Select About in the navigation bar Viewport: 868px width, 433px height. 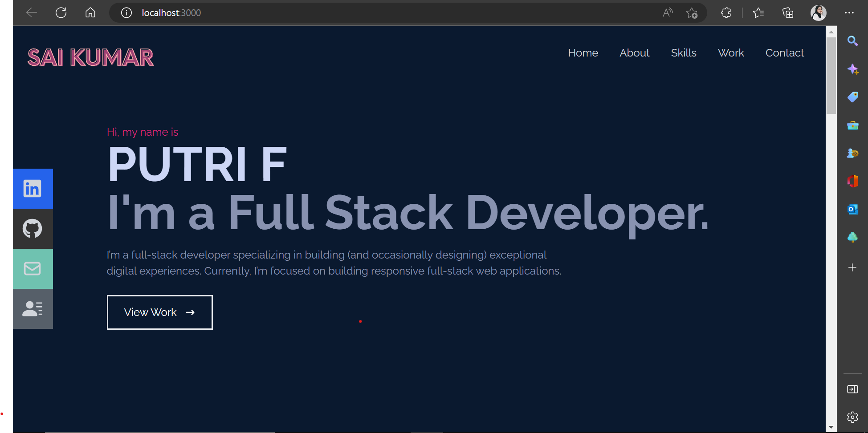pos(634,53)
